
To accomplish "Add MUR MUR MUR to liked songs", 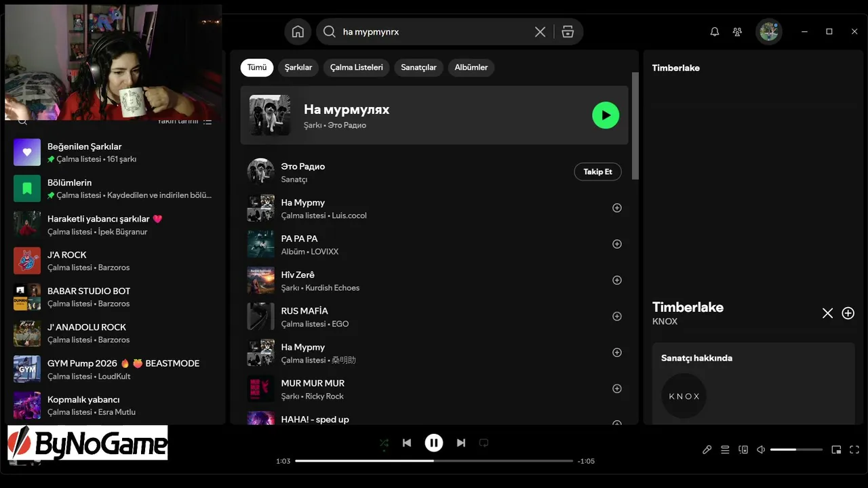I will click(617, 388).
